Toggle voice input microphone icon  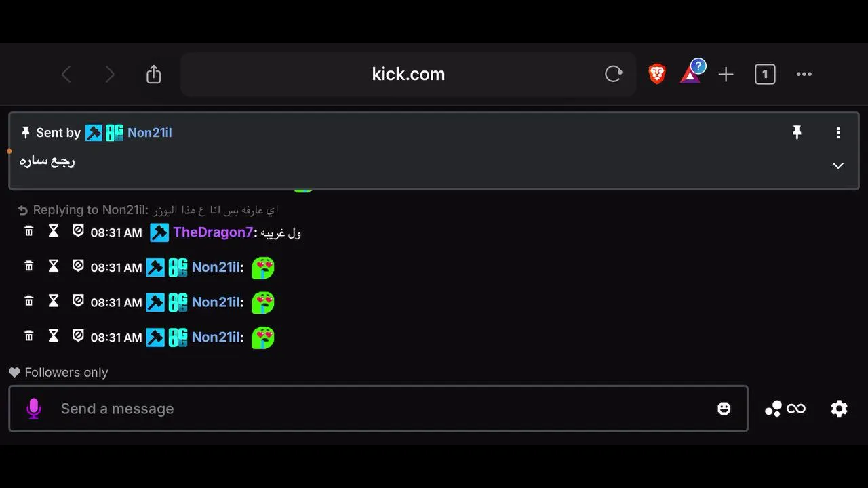coord(34,408)
